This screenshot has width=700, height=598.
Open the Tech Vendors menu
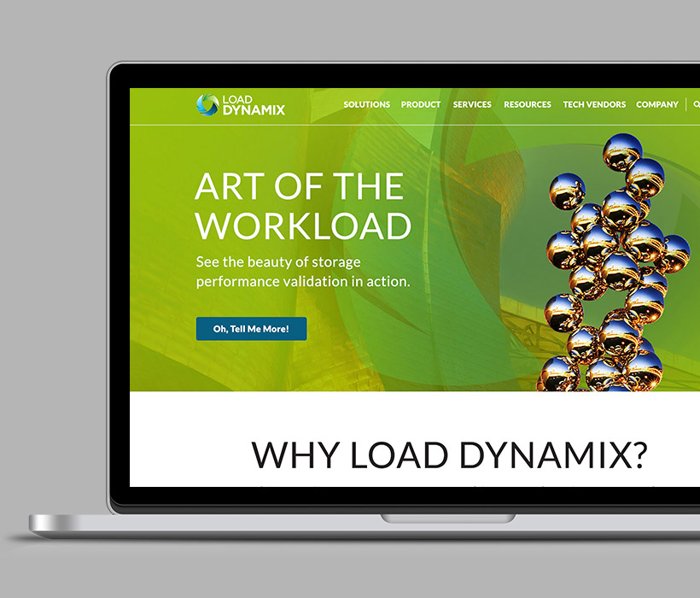[594, 104]
